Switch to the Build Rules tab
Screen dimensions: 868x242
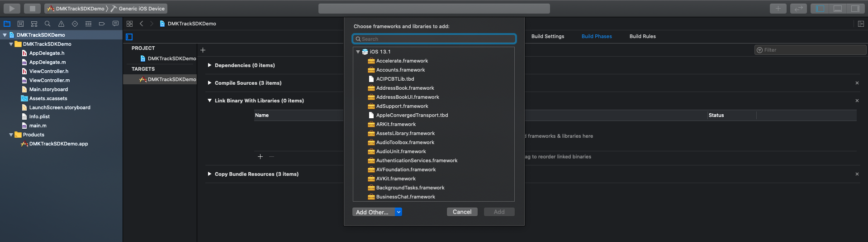[642, 36]
